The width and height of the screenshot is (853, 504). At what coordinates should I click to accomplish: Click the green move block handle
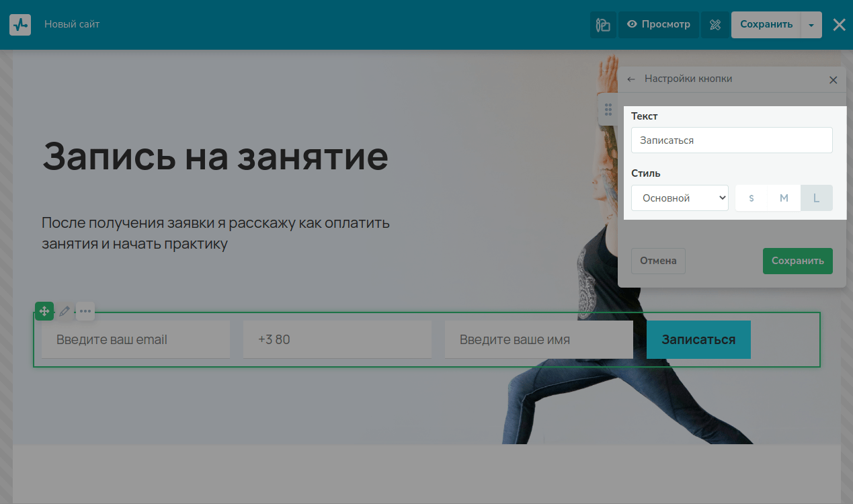point(44,311)
